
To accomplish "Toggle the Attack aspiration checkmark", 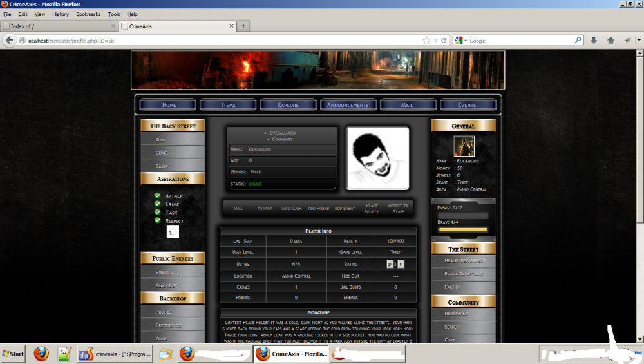I will (x=158, y=196).
